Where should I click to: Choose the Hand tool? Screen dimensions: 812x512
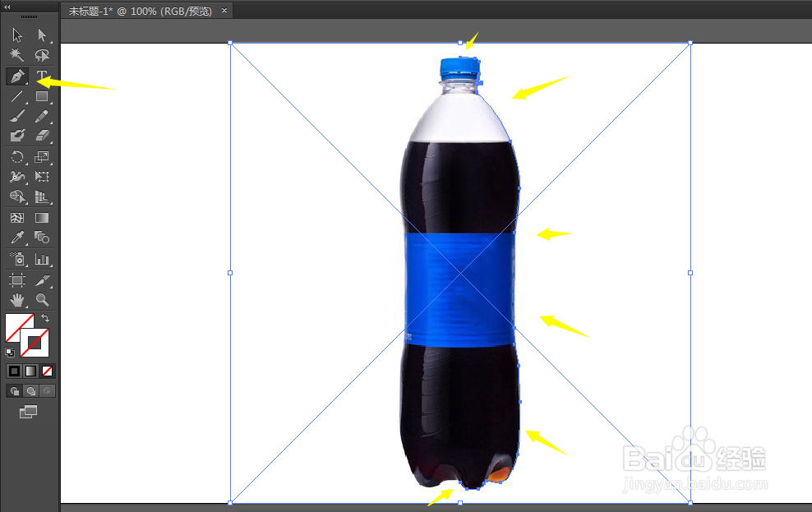(17, 300)
